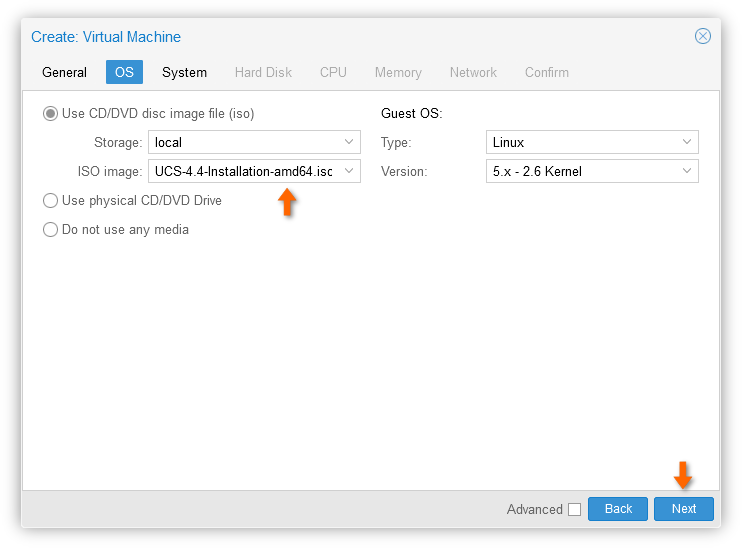The height and width of the screenshot is (548, 742).
Task: Choose Do not use any media
Action: (x=50, y=230)
